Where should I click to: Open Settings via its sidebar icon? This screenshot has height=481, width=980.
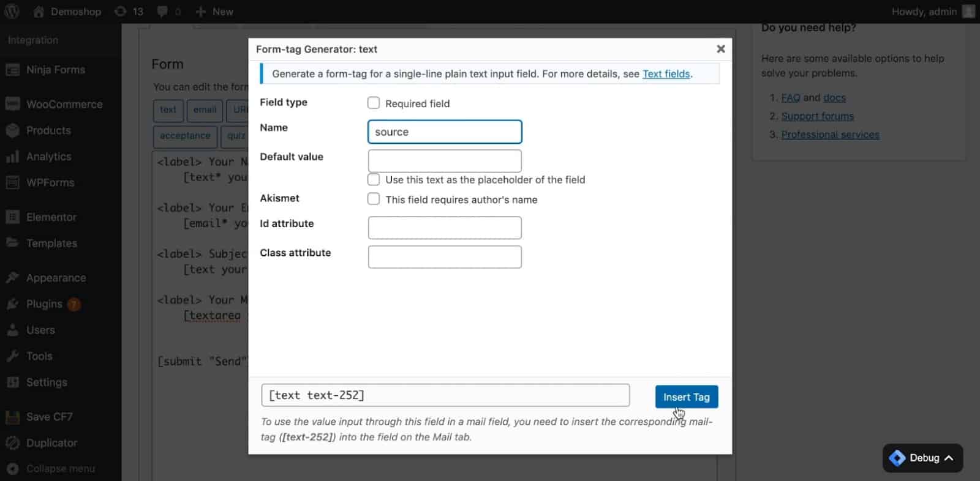12,382
